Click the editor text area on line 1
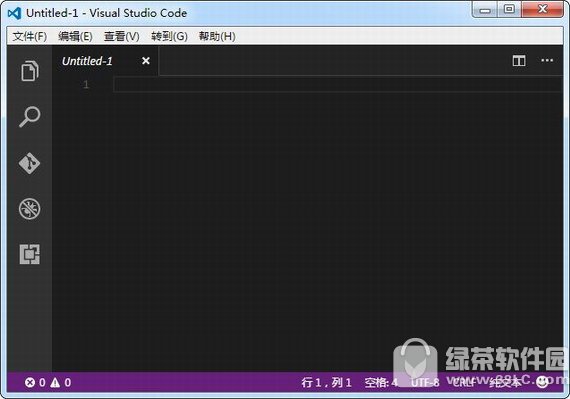The width and height of the screenshot is (570, 399). (338, 85)
